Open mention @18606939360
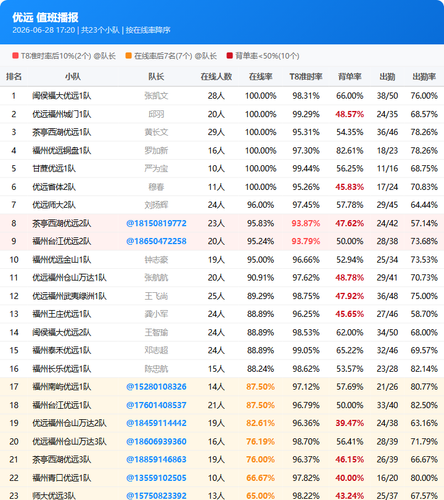444x500 pixels. click(x=156, y=442)
